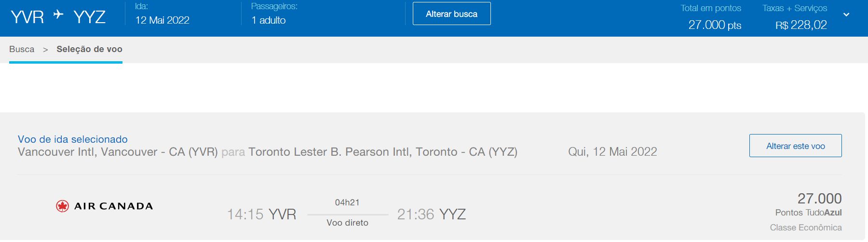Image resolution: width=868 pixels, height=242 pixels.
Task: Click the departure date 12 Mai 2022
Action: click(162, 20)
